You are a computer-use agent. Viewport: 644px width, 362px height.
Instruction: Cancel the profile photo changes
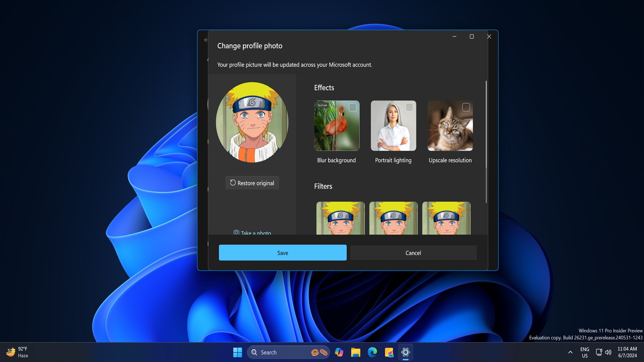click(413, 253)
